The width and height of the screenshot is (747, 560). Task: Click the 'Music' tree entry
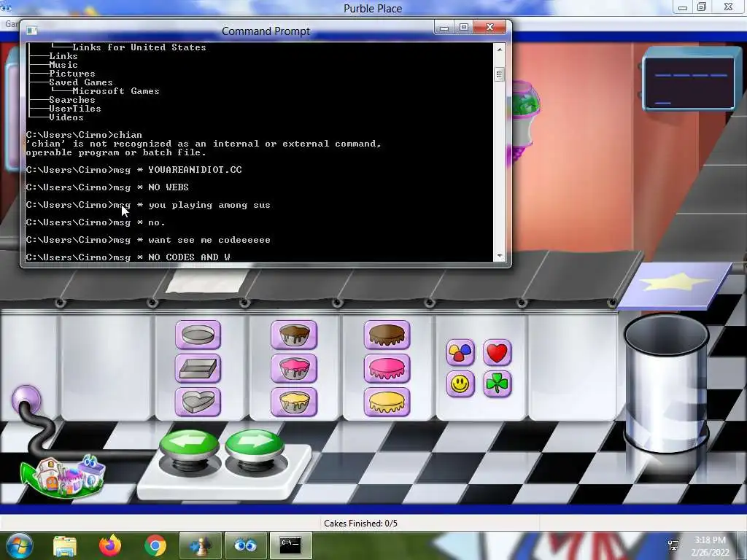pyautogui.click(x=63, y=65)
